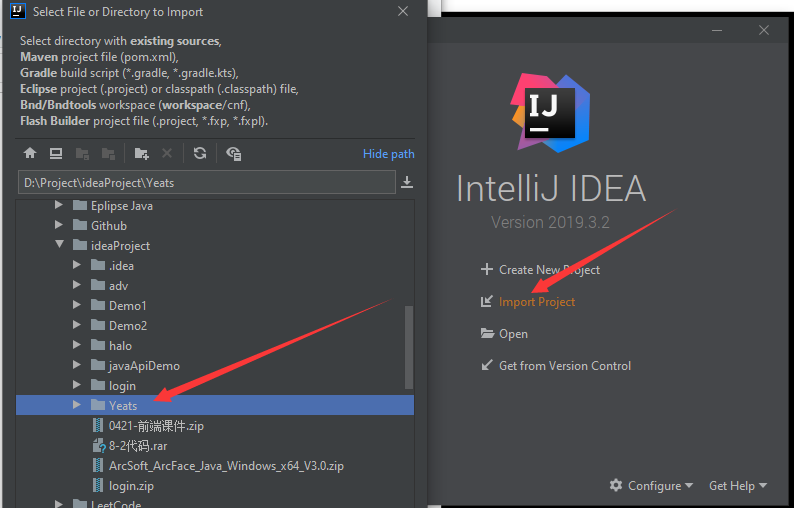Expand the javaApiDemo folder
Image resolution: width=794 pixels, height=508 pixels.
coord(77,365)
